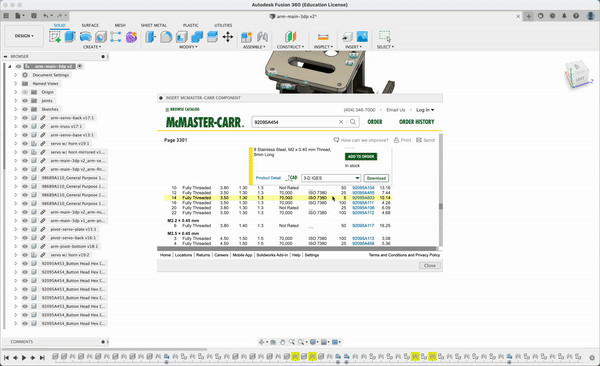Select the Measure tool in Inspect
This screenshot has width=600, height=366.
(323, 37)
